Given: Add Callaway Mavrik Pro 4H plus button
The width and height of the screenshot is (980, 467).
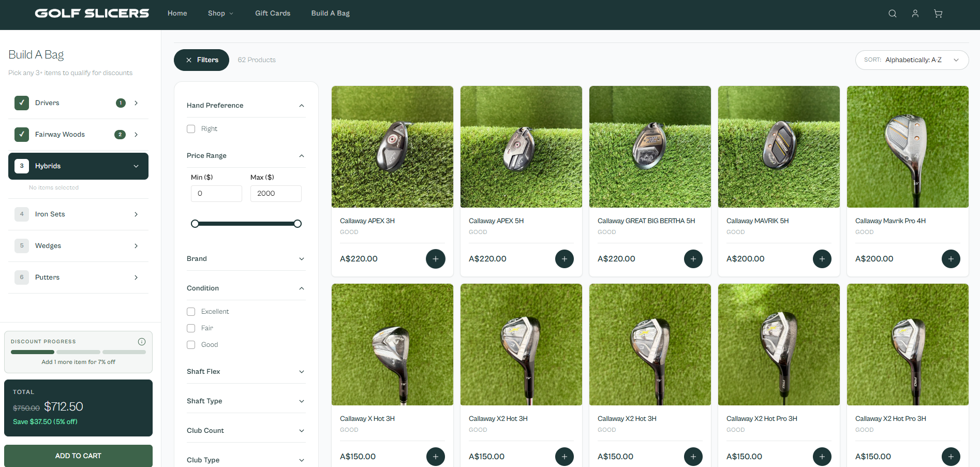Looking at the screenshot, I should [951, 259].
